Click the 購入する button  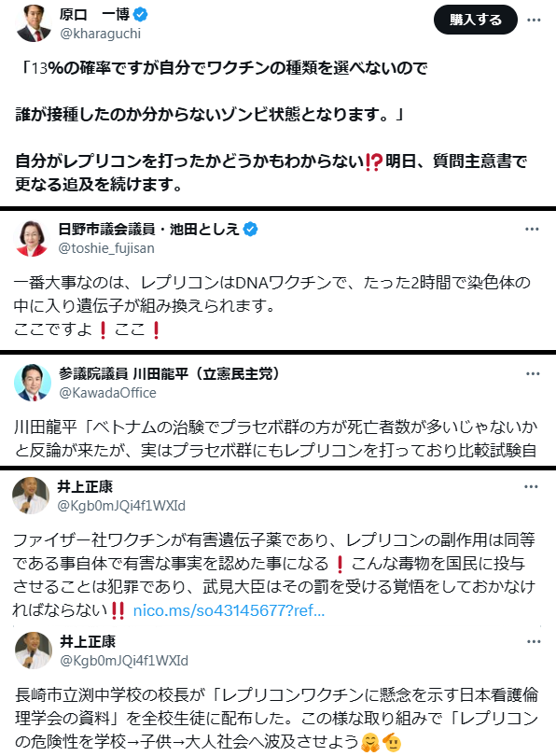(476, 20)
